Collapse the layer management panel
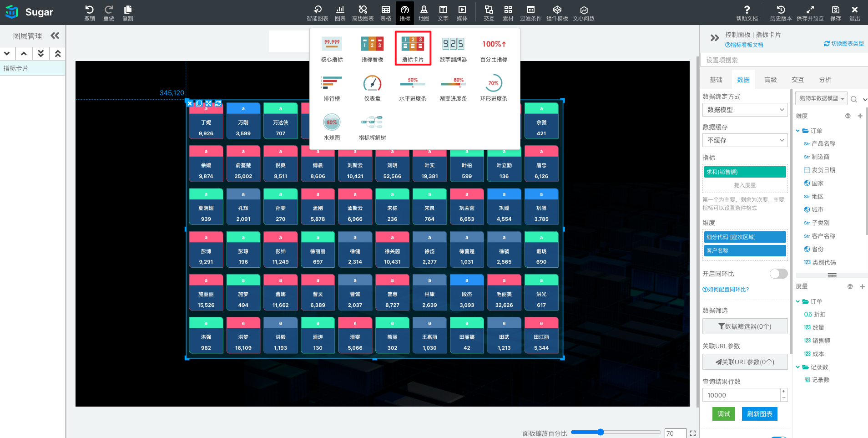This screenshot has width=868, height=438. click(55, 36)
